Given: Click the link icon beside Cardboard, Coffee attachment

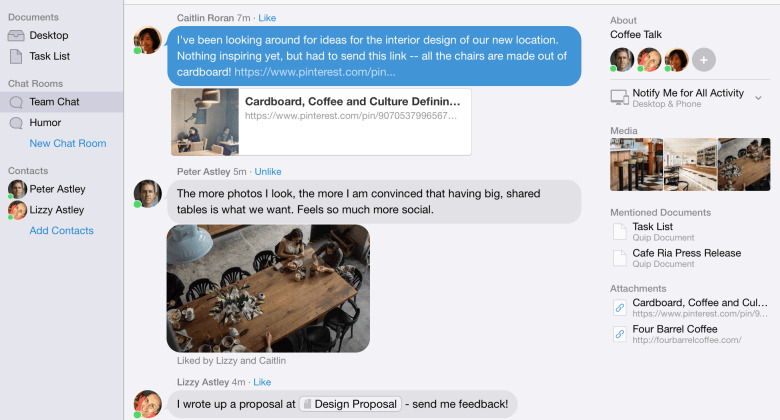Looking at the screenshot, I should [x=620, y=308].
